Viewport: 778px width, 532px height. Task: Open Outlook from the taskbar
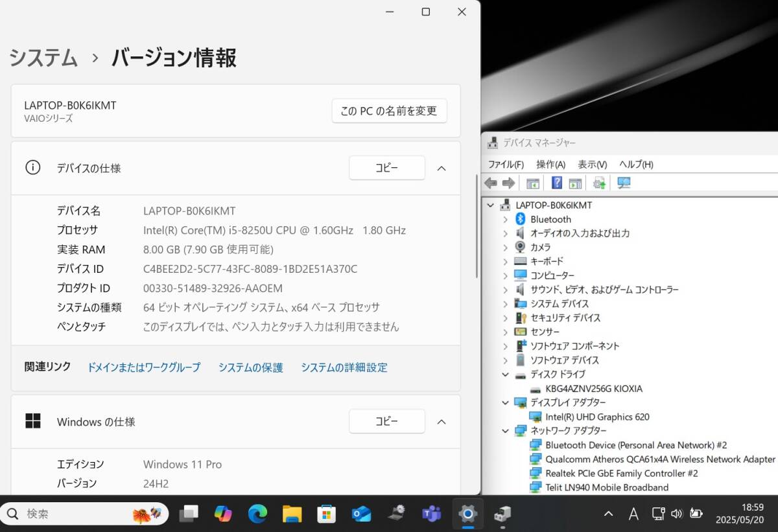[x=361, y=514]
